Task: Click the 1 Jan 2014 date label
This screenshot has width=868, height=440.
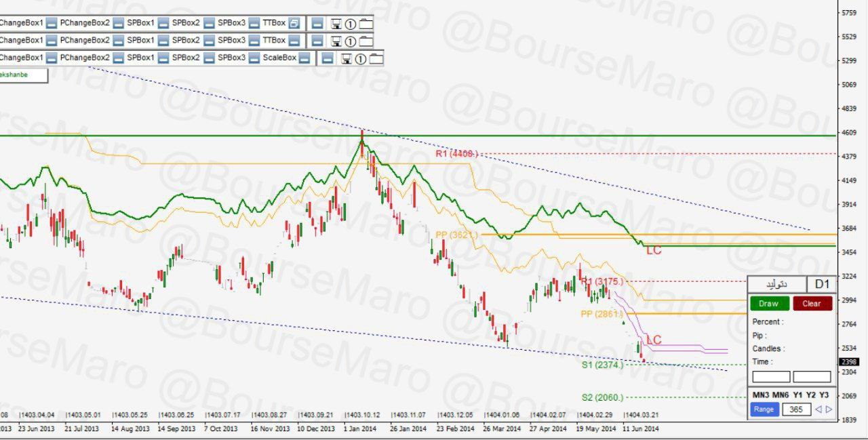Action: click(360, 428)
